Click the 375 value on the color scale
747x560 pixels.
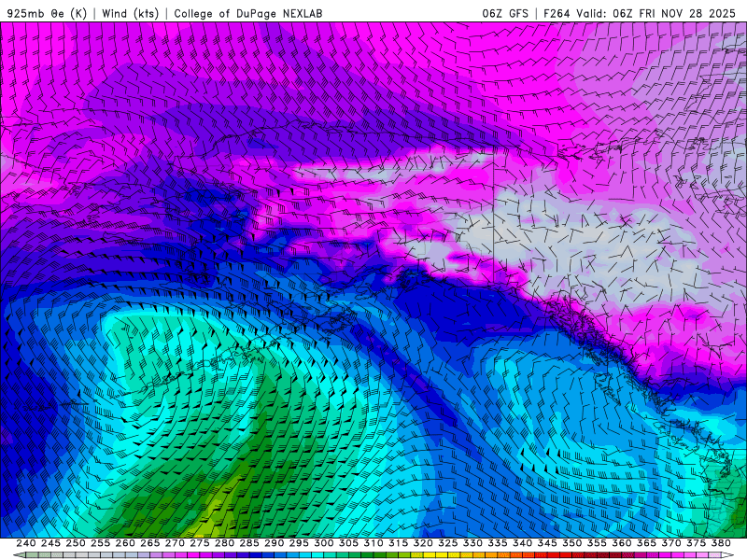tap(696, 543)
